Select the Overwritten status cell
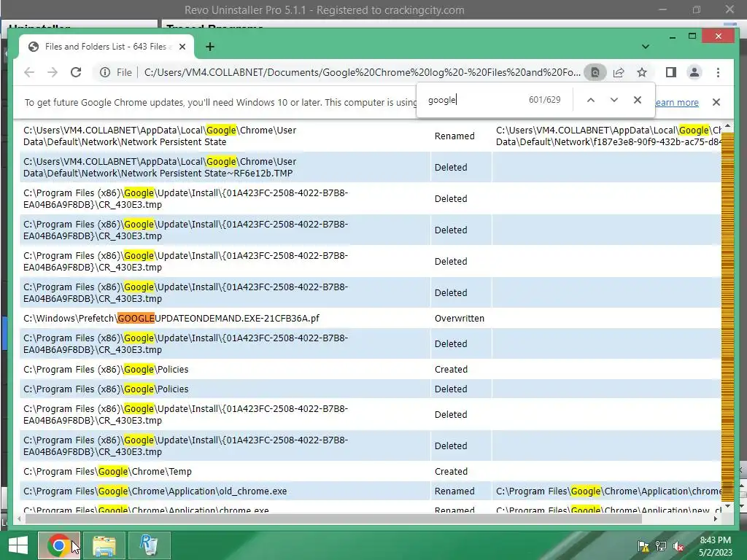 460,318
